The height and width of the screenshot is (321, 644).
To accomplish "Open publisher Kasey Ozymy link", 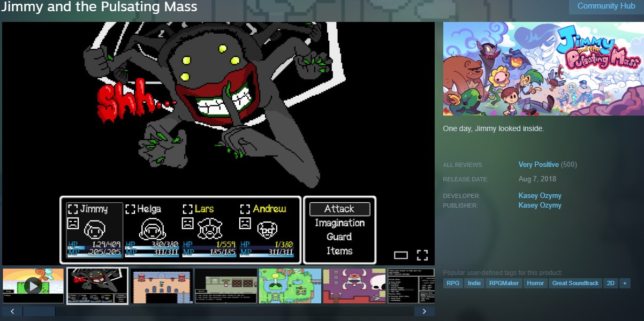I will coord(540,205).
